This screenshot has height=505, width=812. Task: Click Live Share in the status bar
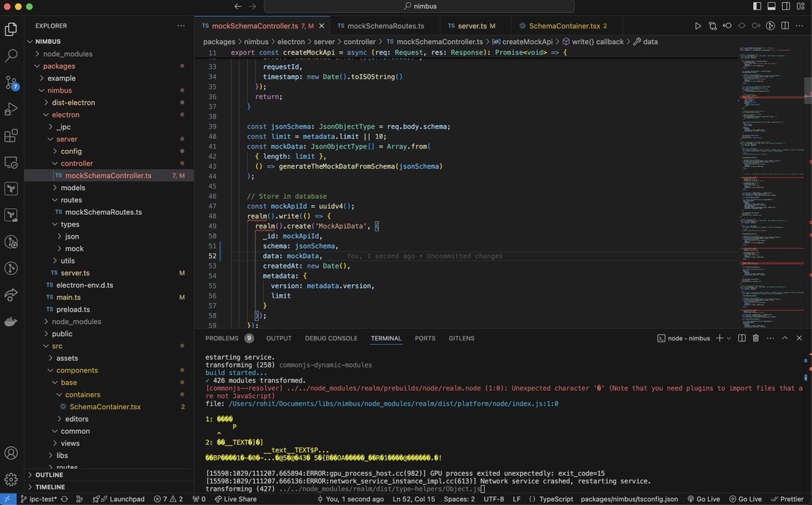(235, 499)
